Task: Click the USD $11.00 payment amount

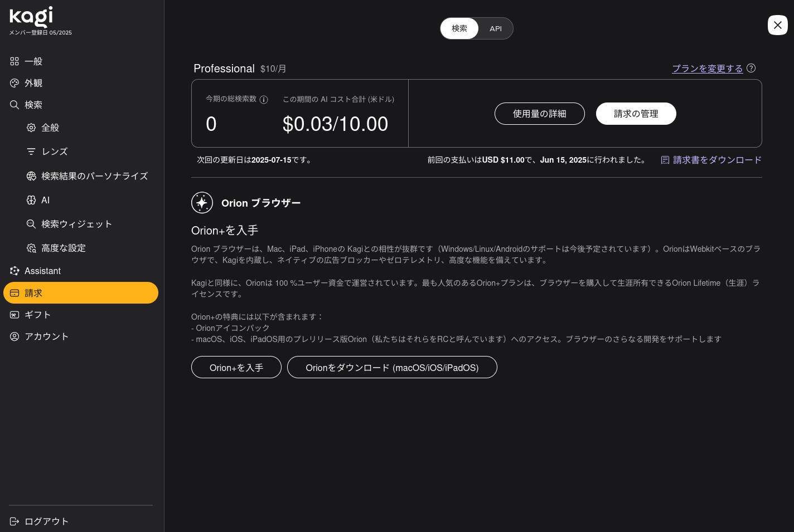Action: pyautogui.click(x=503, y=160)
